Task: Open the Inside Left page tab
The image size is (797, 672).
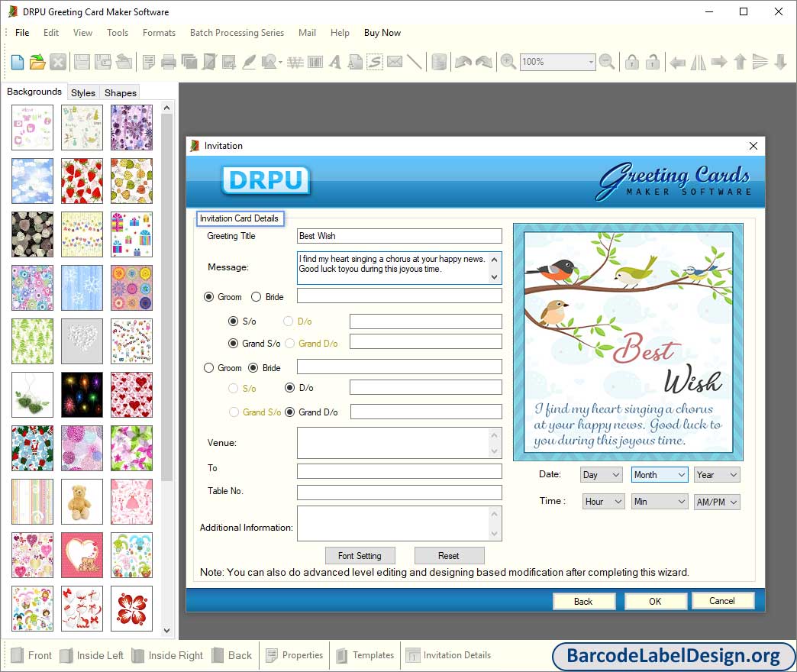Action: 92,655
